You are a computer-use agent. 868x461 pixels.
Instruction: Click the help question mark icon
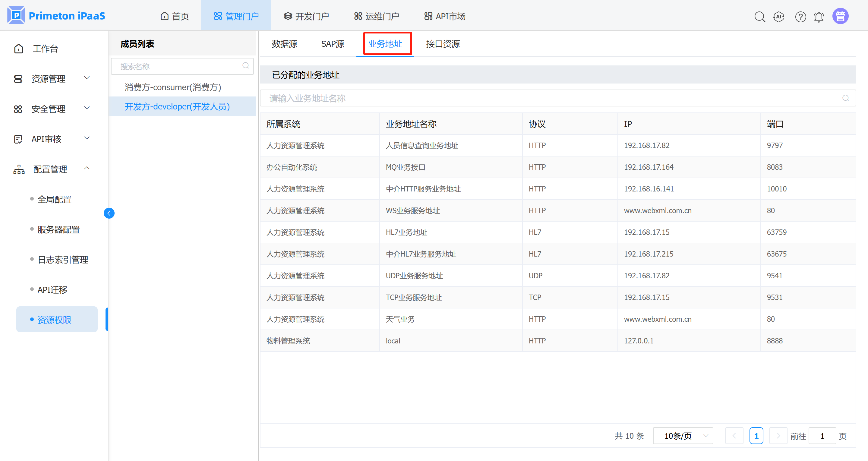[800, 17]
